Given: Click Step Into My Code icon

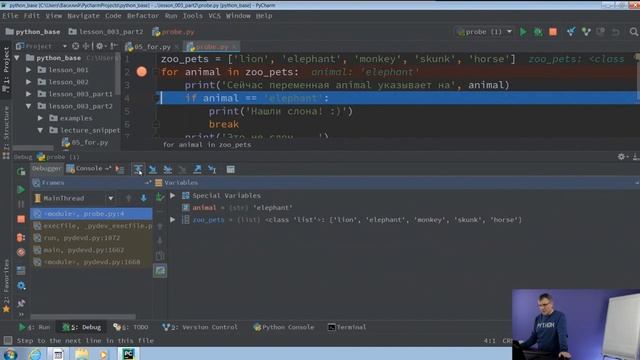Looking at the screenshot, I should click(x=167, y=169).
